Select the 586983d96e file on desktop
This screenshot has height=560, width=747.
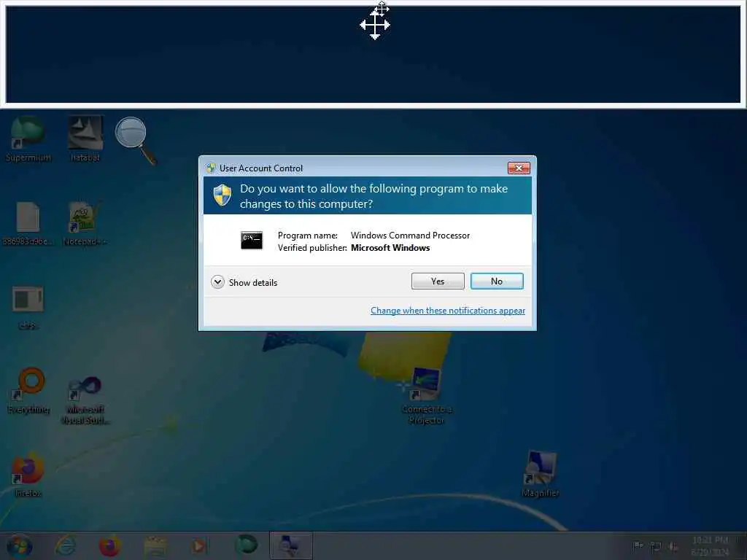pos(28,223)
